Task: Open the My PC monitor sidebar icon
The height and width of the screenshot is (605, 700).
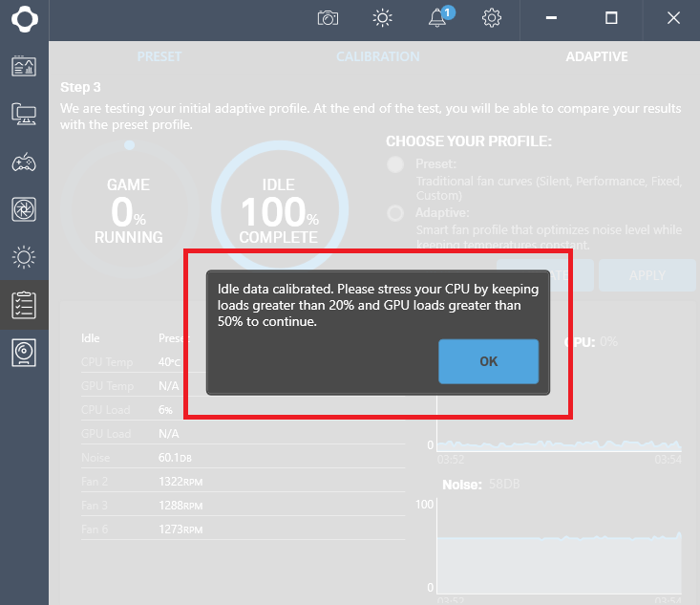Action: pos(24,114)
